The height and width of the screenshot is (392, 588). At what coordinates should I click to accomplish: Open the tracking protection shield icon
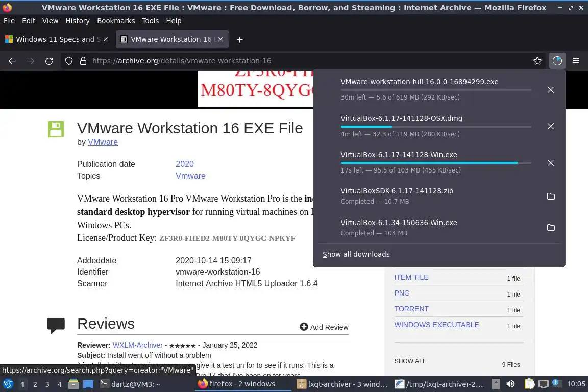(68, 61)
